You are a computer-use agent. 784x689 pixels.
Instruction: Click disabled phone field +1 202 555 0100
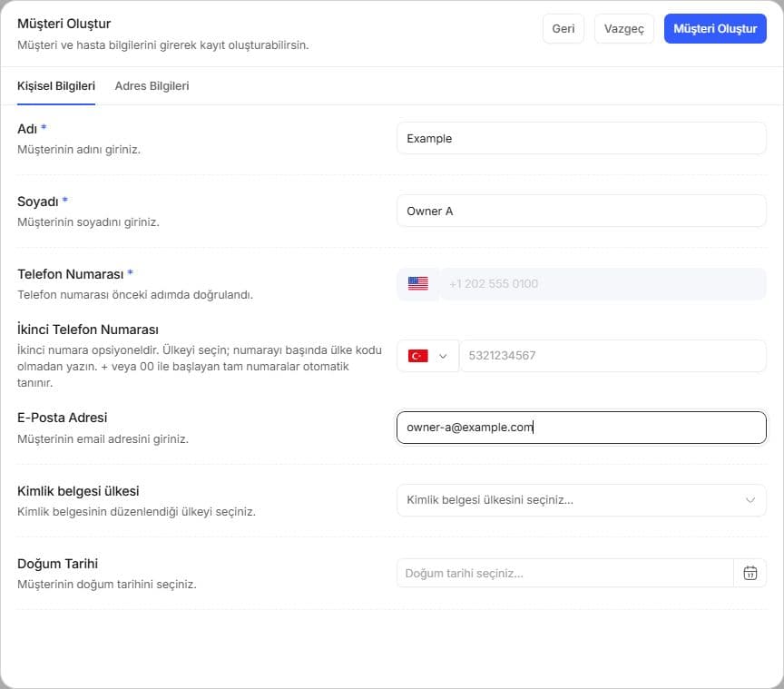[603, 284]
